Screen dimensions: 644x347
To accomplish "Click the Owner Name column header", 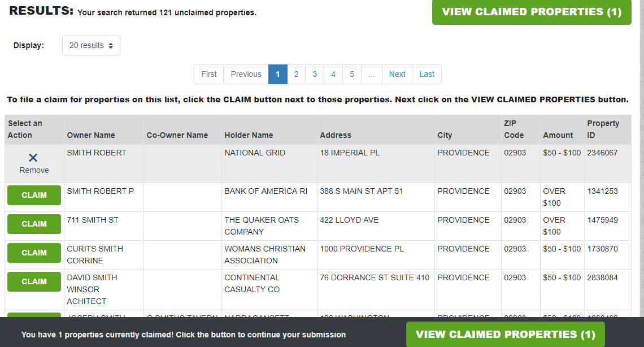I will point(91,135).
